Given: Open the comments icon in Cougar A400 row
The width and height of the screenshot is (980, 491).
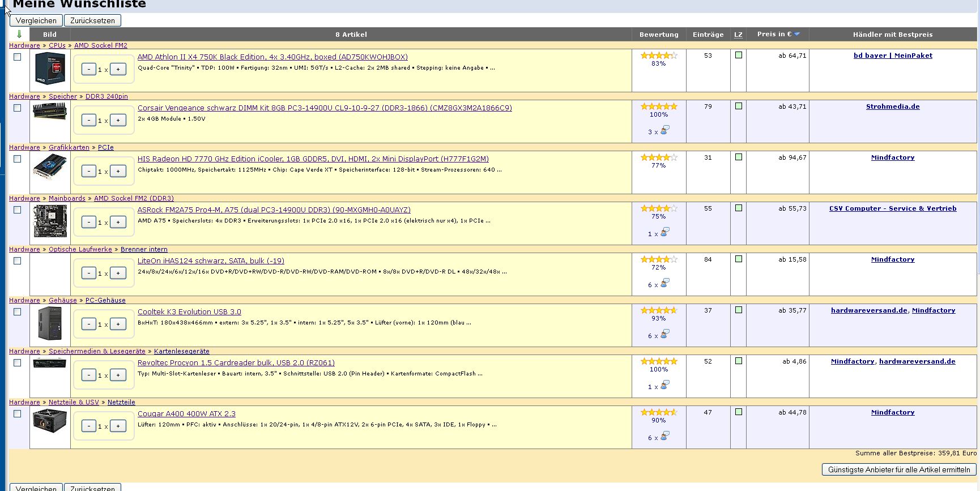Looking at the screenshot, I should point(665,436).
